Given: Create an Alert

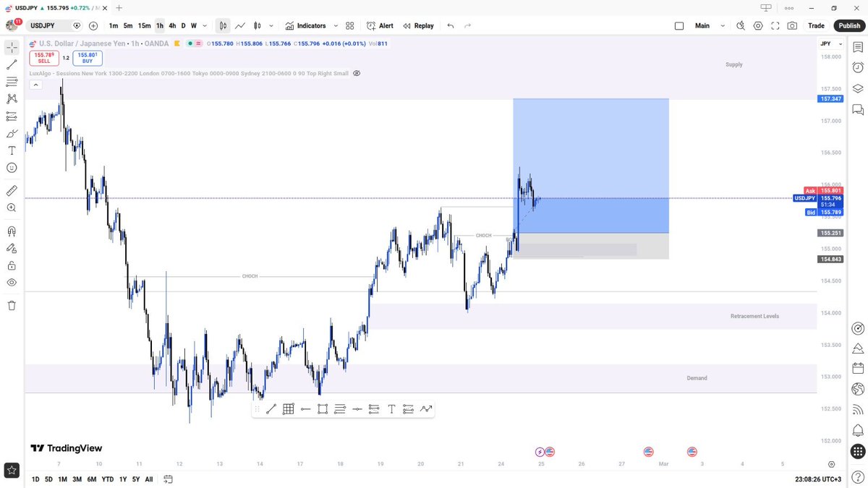Looking at the screenshot, I should coord(380,25).
